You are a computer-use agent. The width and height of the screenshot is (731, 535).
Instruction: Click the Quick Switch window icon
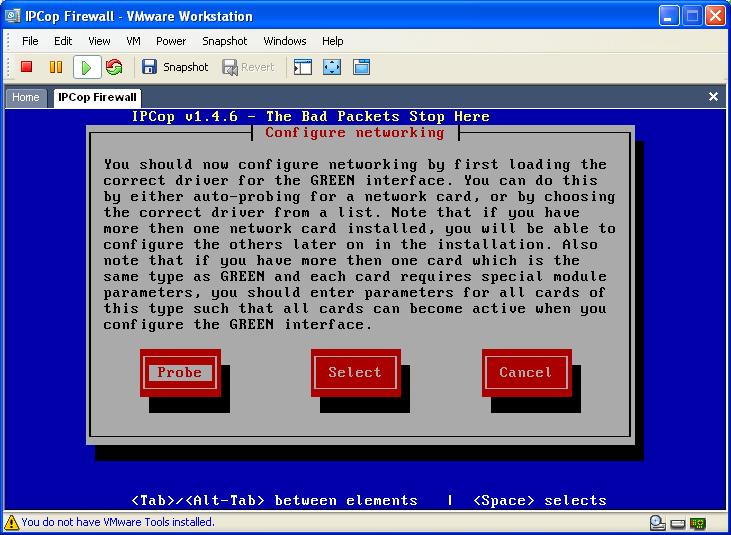[x=362, y=67]
